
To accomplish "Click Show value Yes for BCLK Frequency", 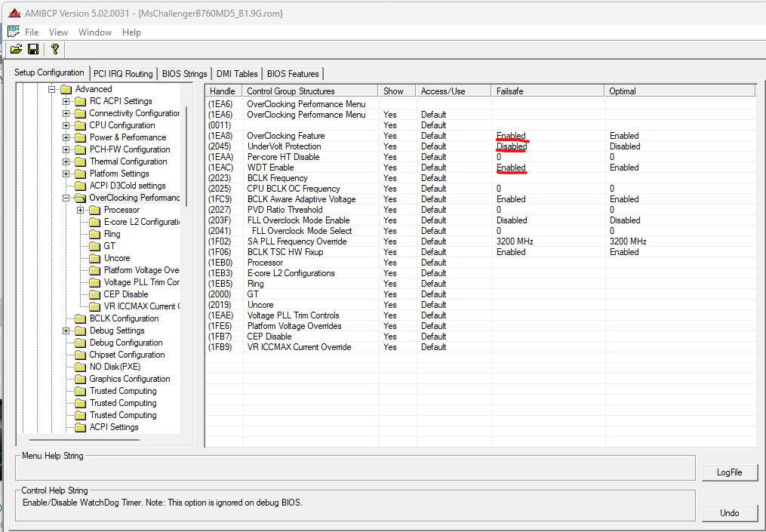I will coord(390,178).
